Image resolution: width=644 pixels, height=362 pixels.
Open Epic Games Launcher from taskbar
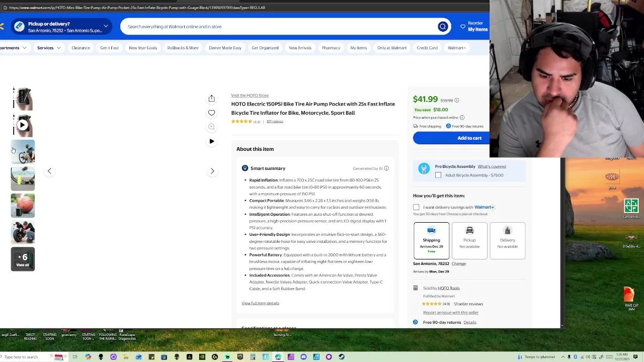pyautogui.click(x=240, y=357)
